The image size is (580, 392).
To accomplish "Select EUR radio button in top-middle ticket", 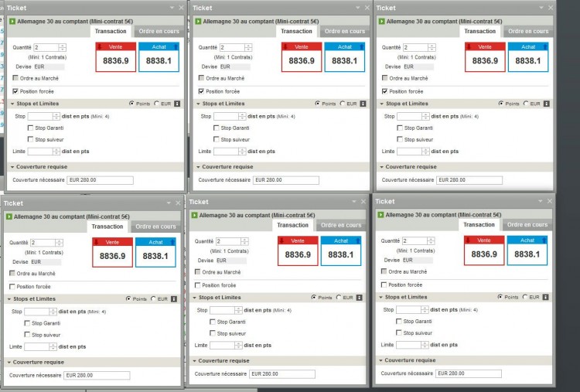I will click(x=342, y=104).
